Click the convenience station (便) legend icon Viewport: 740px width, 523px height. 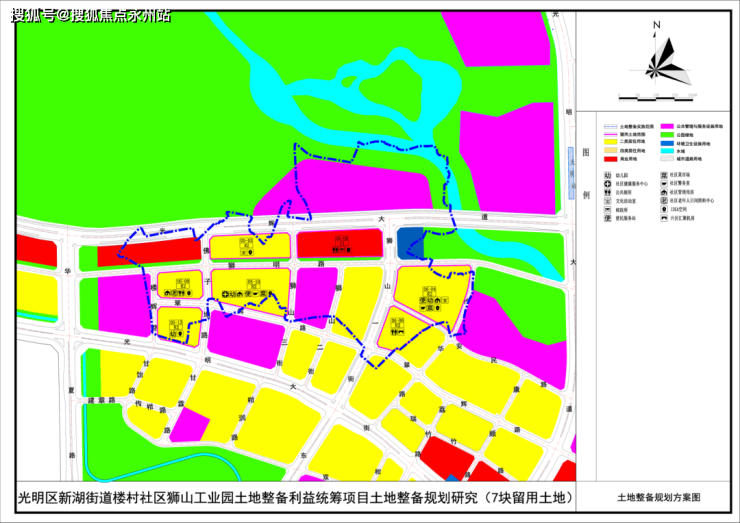607,218
